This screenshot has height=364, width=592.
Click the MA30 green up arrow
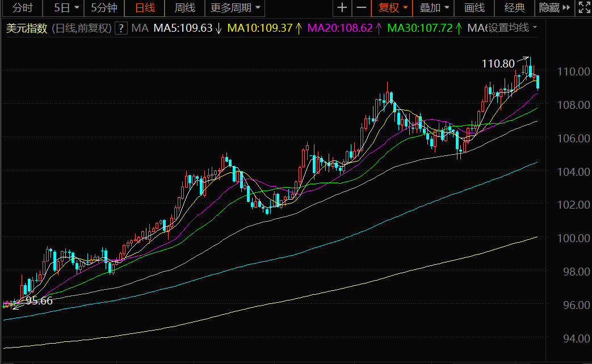[458, 28]
